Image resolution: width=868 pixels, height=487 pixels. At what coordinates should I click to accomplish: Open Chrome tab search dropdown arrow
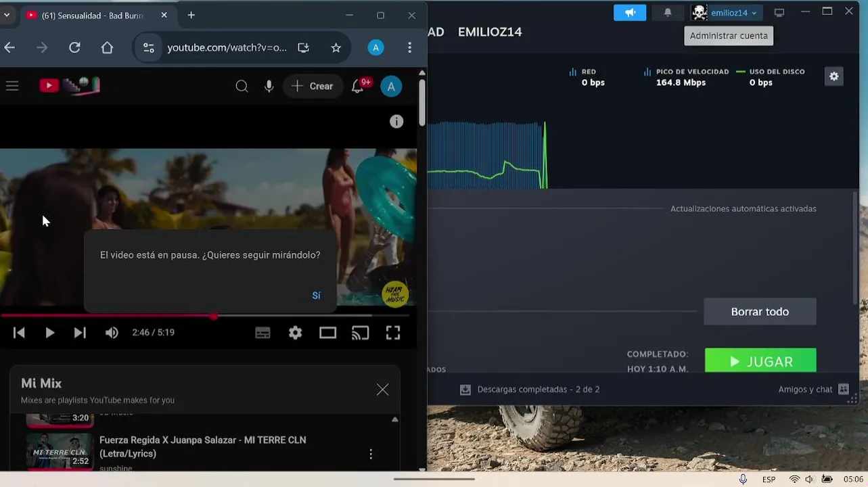coord(6,15)
